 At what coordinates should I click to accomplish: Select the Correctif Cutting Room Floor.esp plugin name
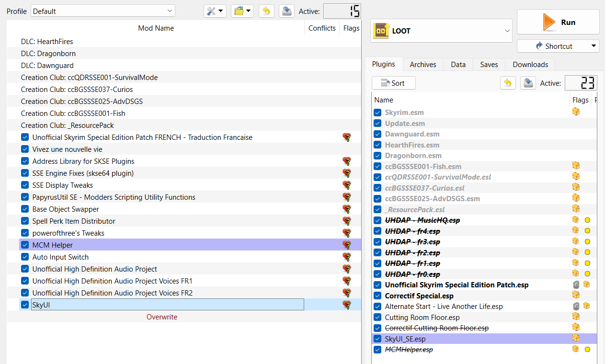(x=437, y=328)
